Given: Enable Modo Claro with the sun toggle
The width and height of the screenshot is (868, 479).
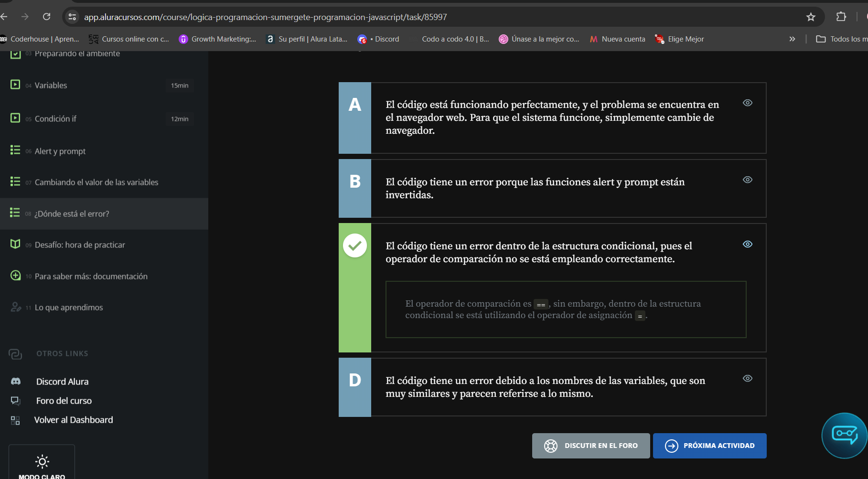Looking at the screenshot, I should click(x=42, y=462).
